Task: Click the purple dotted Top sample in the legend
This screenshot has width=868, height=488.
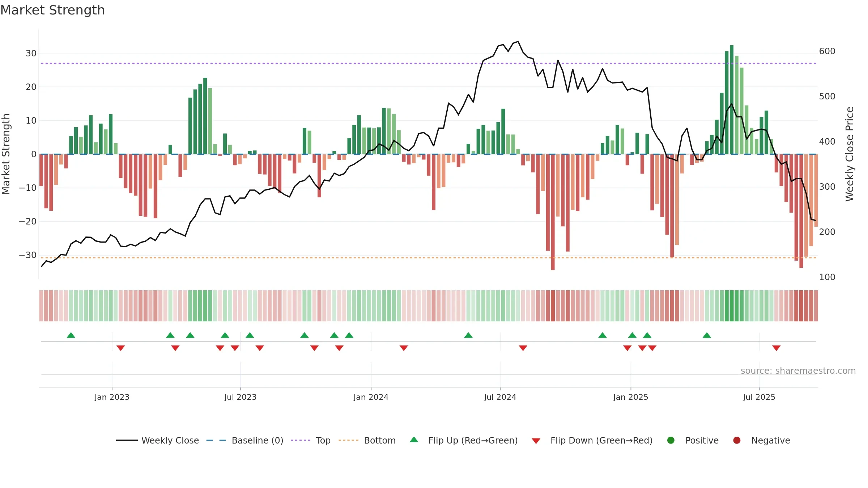Action: click(301, 440)
